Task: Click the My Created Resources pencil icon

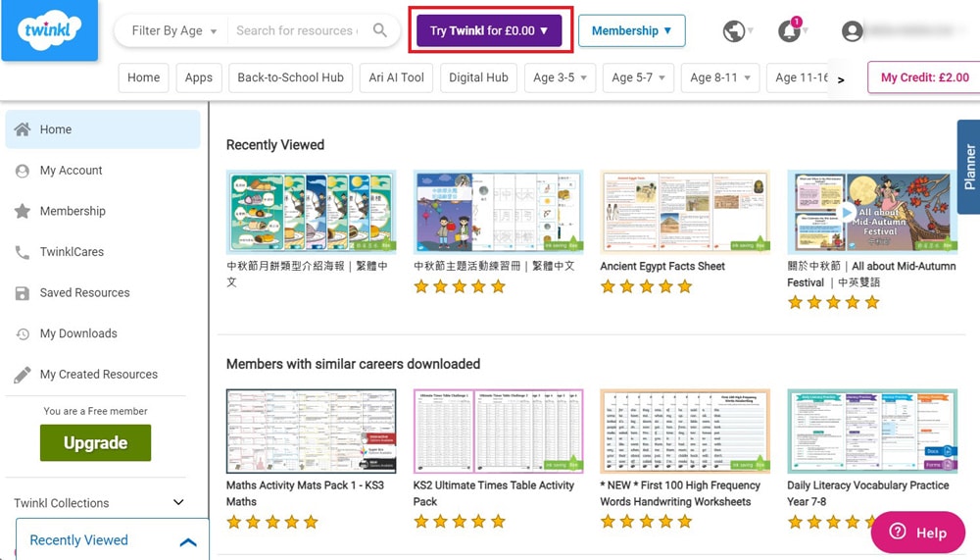Action: pos(23,375)
